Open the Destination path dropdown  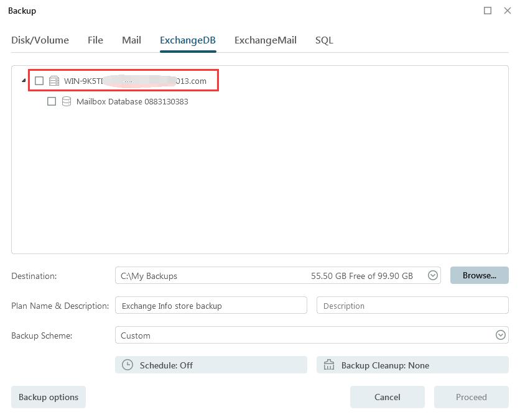click(433, 276)
